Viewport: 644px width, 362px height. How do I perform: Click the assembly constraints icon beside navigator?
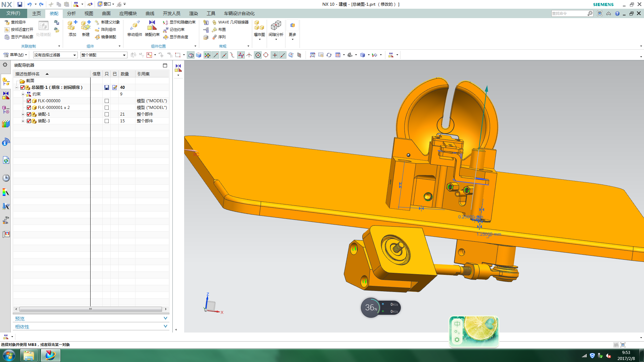[178, 68]
